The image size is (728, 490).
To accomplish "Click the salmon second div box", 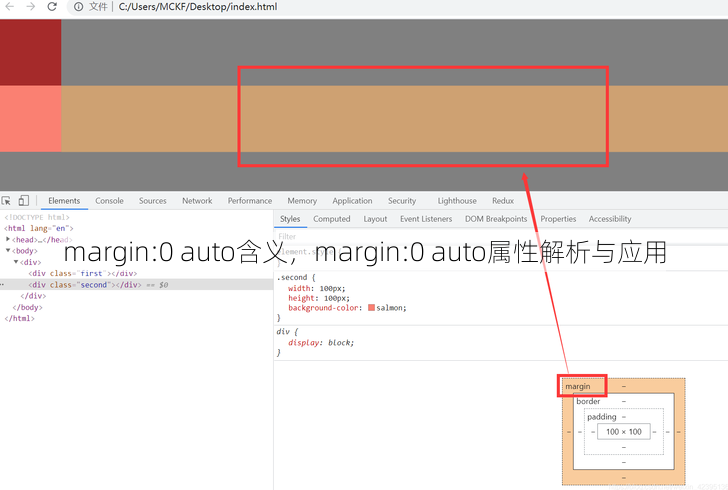I will pos(30,118).
